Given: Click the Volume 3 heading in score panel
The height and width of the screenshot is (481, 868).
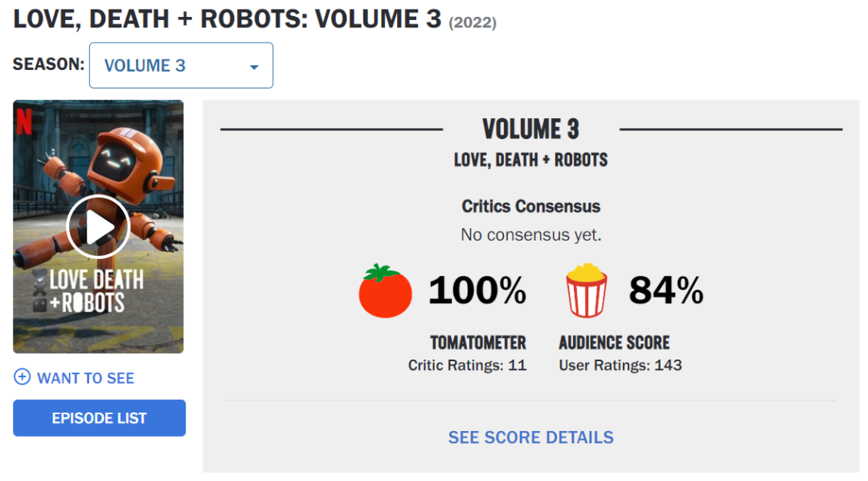Looking at the screenshot, I should click(530, 129).
